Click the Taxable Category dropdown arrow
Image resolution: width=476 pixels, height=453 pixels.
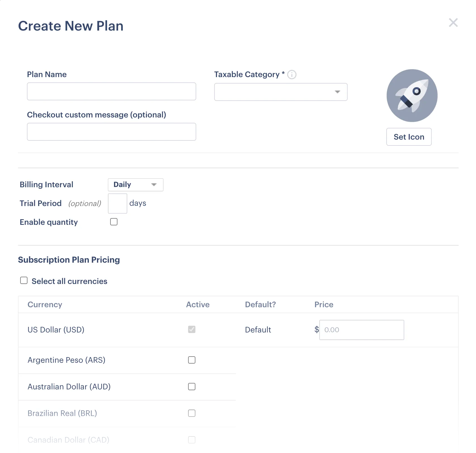337,92
